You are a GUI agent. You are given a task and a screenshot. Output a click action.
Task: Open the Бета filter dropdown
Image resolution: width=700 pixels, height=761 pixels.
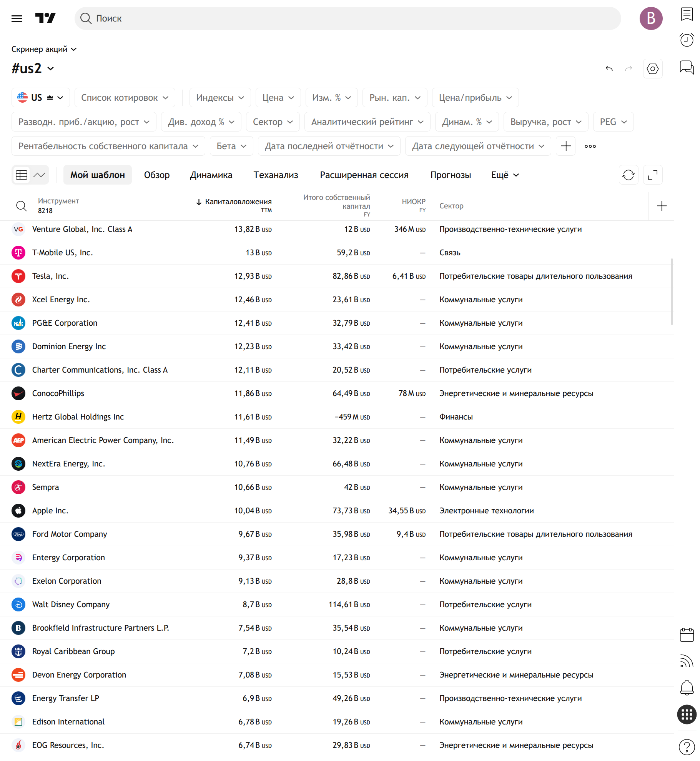231,146
